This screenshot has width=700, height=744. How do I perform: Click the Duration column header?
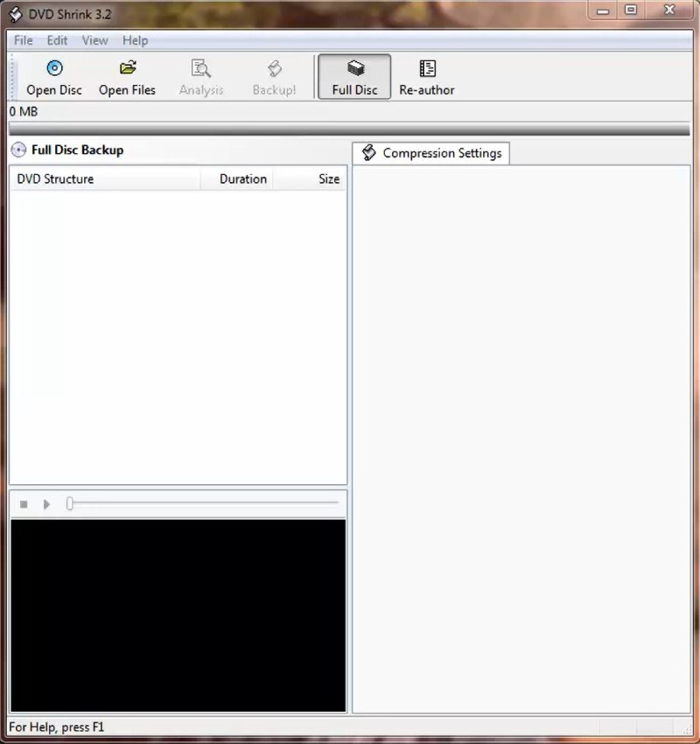coord(236,179)
